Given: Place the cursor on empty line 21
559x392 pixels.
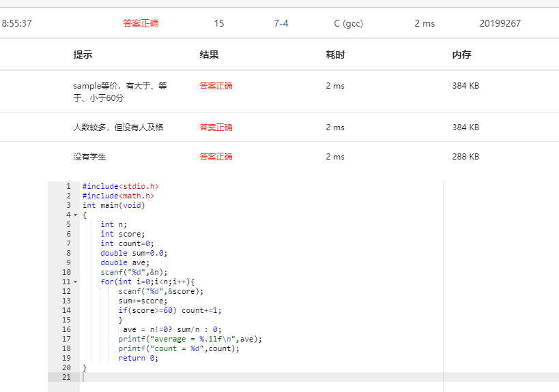Looking at the screenshot, I should click(205, 377).
